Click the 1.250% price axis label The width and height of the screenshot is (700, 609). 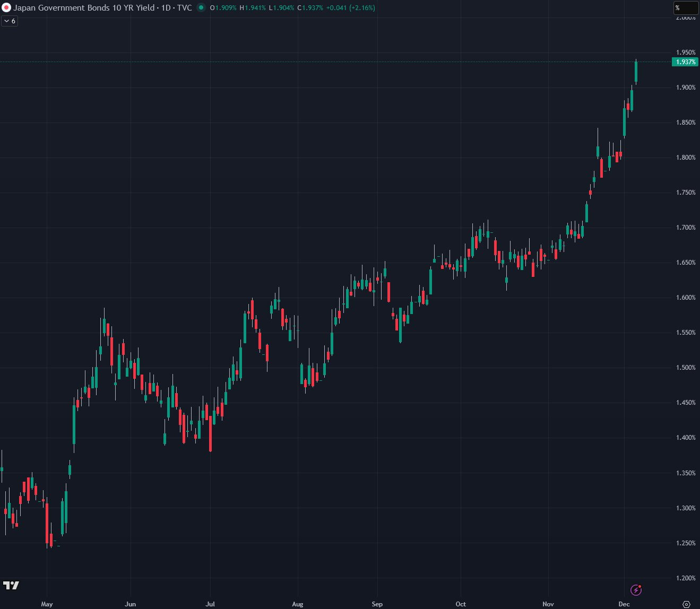(685, 543)
